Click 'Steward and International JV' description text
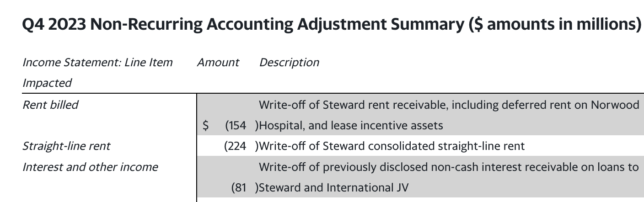 [x=333, y=187]
